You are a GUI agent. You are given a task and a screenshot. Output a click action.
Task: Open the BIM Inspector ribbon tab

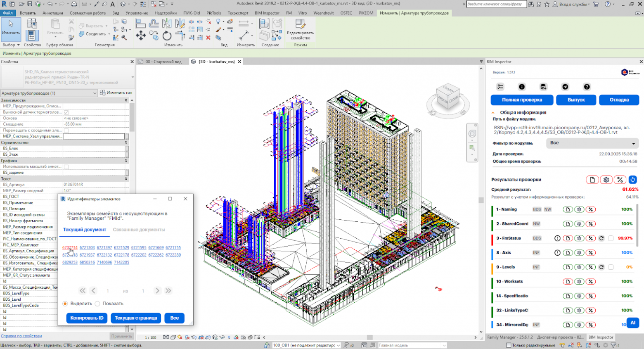click(x=267, y=13)
